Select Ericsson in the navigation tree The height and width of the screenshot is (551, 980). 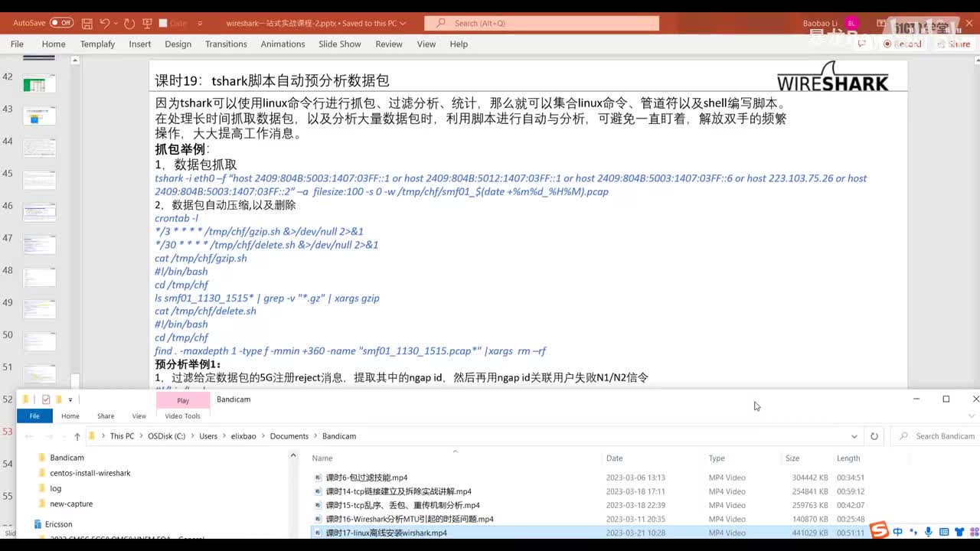[x=58, y=524]
